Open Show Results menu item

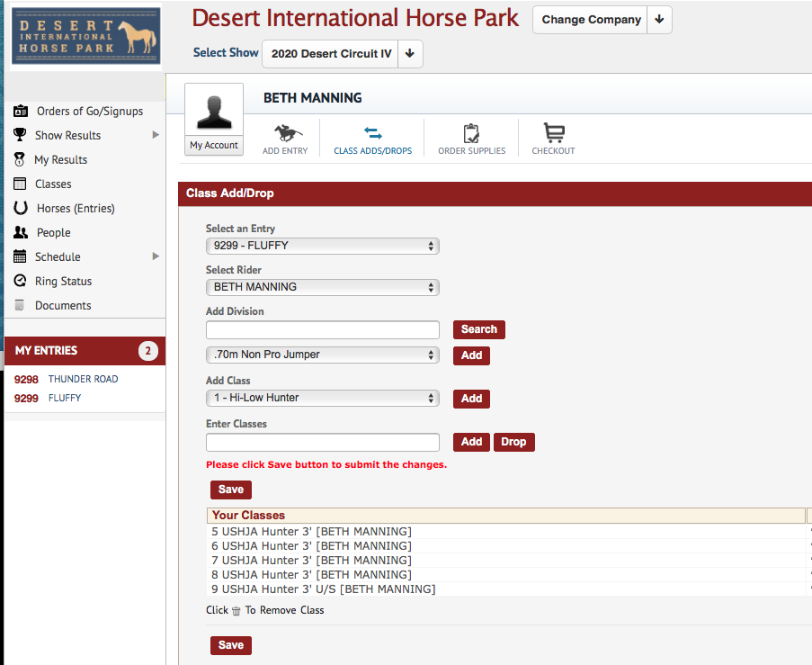[x=67, y=135]
